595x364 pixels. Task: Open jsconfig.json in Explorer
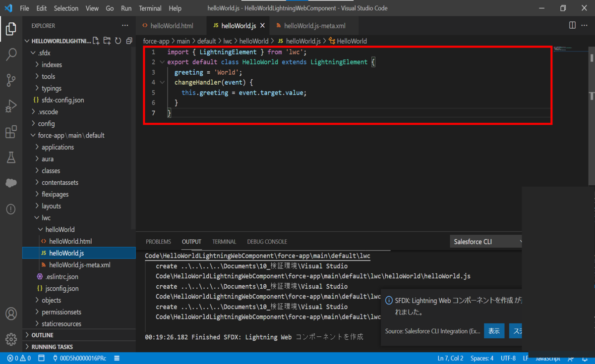point(61,289)
